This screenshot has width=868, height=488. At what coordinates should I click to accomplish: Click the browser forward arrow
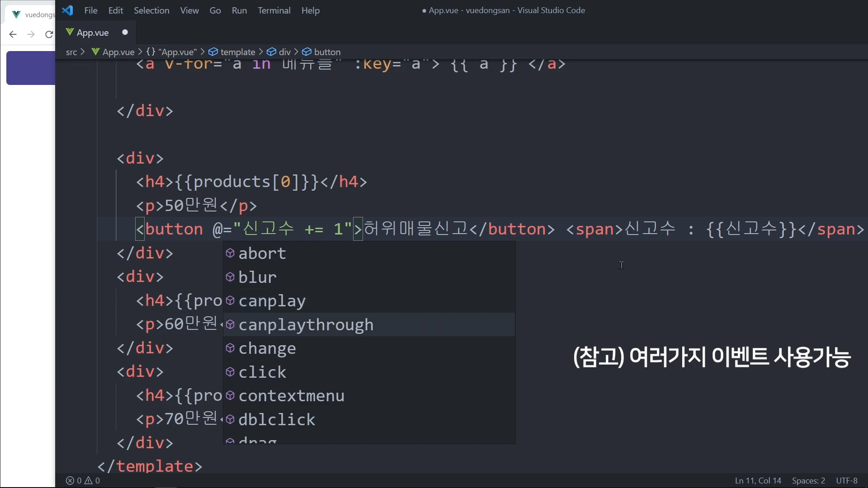(x=31, y=34)
